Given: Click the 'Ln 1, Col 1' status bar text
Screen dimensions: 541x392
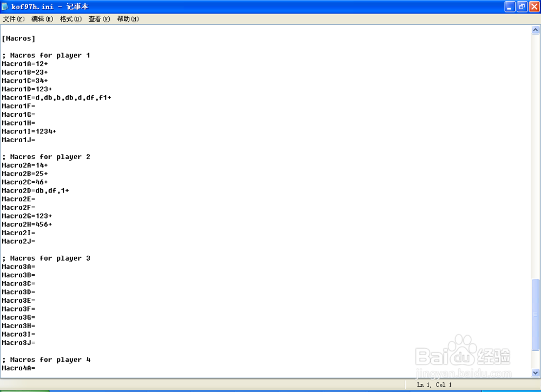Looking at the screenshot, I should tap(434, 384).
